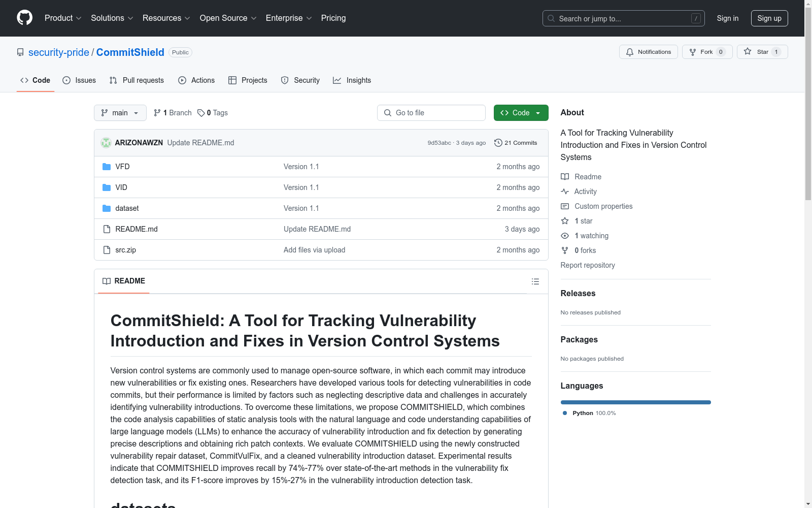Click the fork icon beside 0 forks
The width and height of the screenshot is (812, 508).
565,250
